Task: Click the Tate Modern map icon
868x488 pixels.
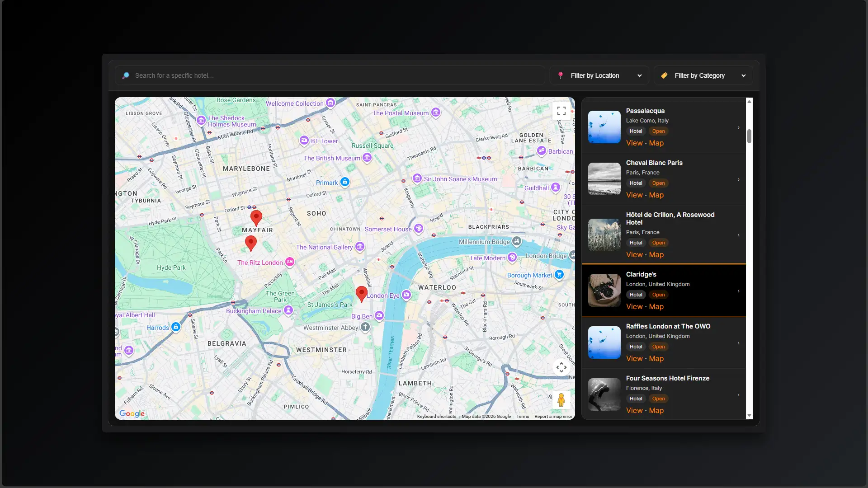Action: [x=512, y=258]
